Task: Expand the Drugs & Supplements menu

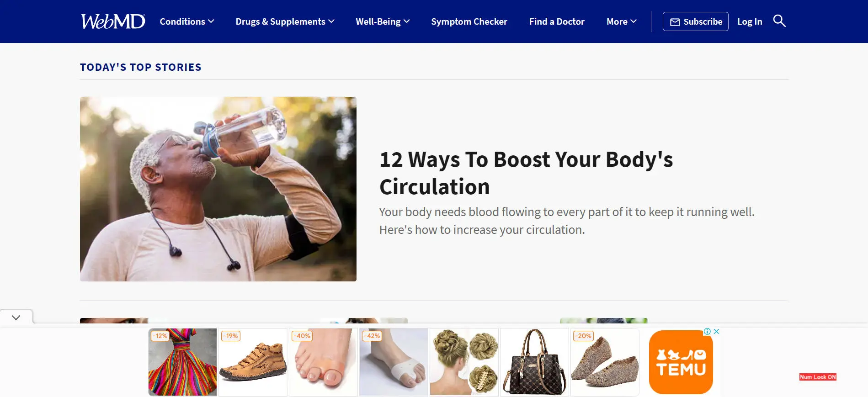Action: pyautogui.click(x=285, y=21)
